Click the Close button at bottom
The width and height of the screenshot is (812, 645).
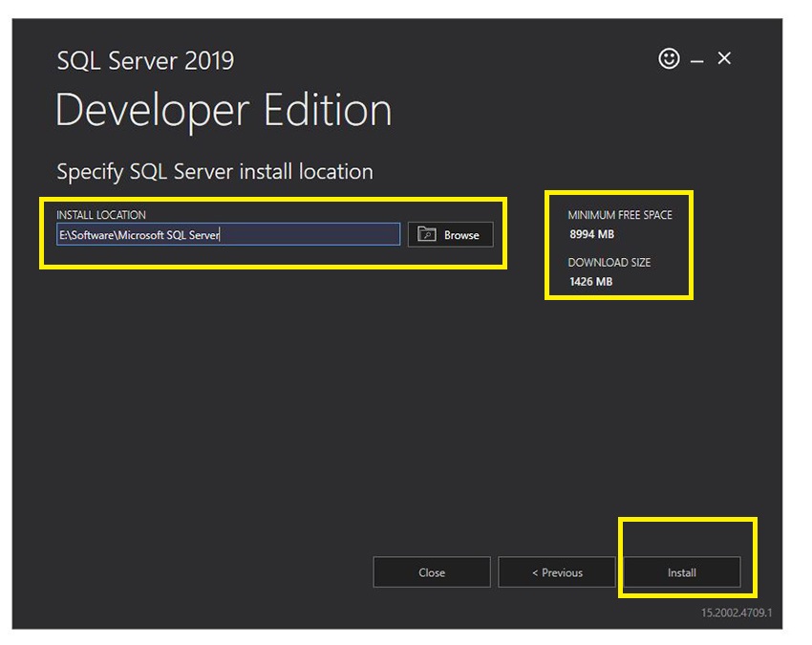point(432,572)
